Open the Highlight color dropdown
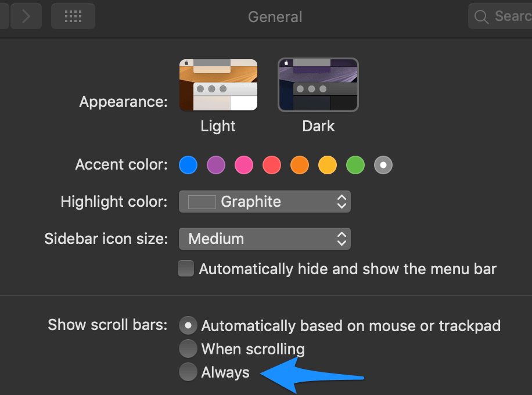 264,202
